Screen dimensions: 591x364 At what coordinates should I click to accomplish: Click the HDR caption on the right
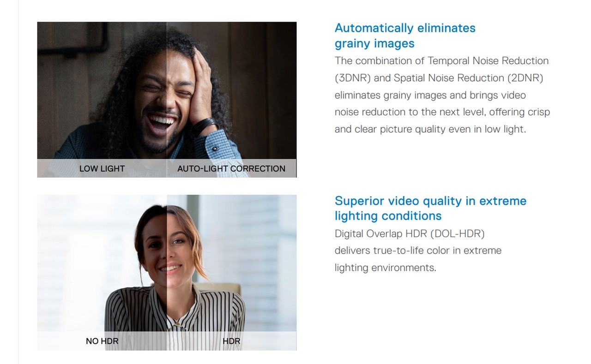click(x=231, y=341)
